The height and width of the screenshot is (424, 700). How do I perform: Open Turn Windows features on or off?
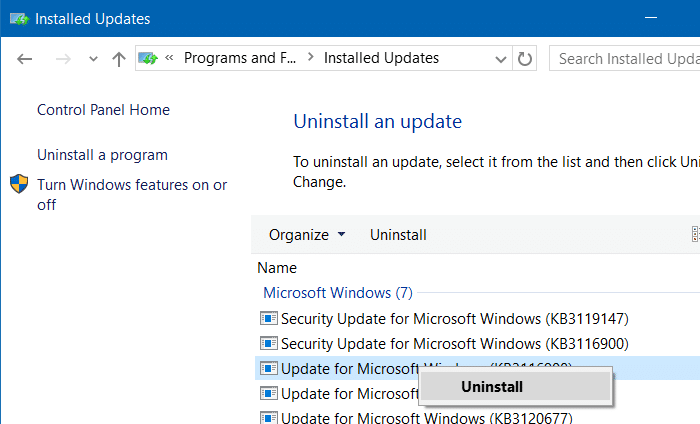pos(132,195)
